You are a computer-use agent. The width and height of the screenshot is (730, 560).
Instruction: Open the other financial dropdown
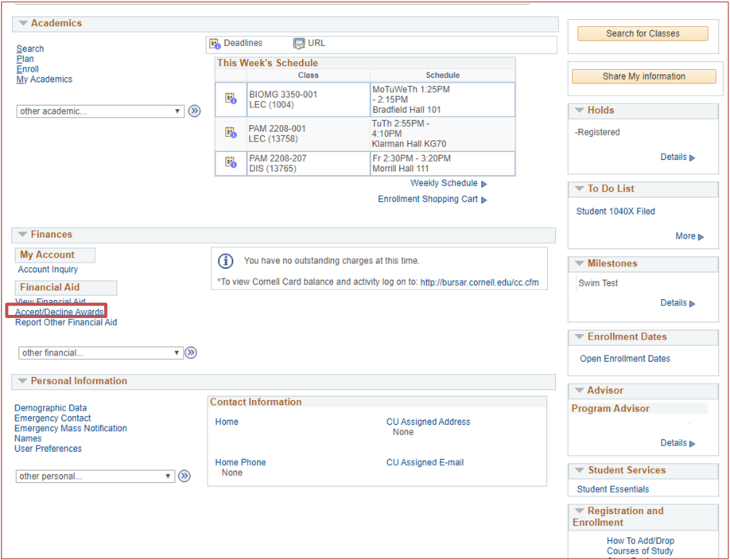pos(101,352)
